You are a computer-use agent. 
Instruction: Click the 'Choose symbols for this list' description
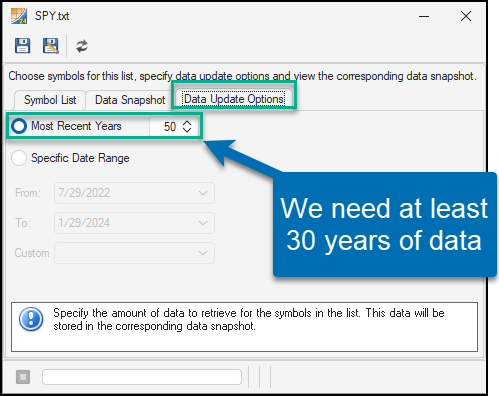point(242,76)
